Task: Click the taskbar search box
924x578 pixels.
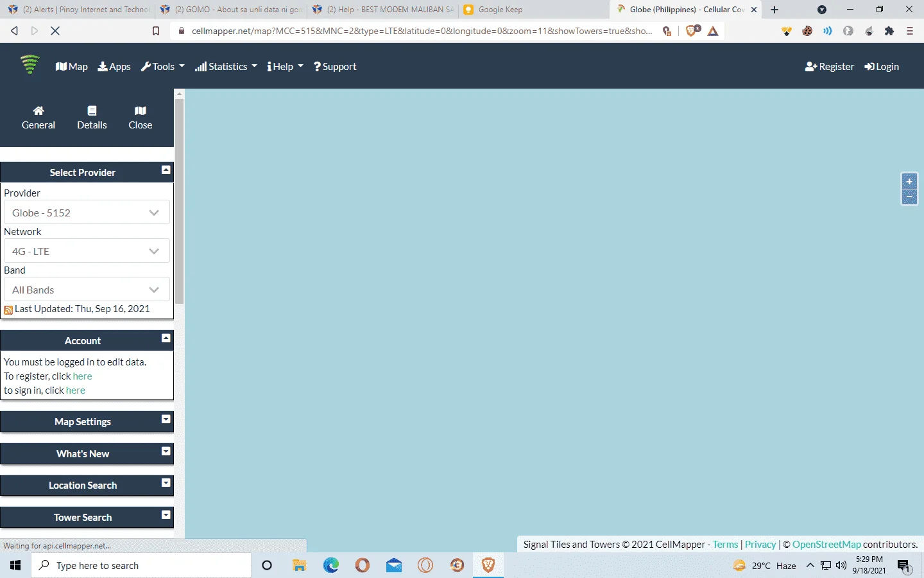Action: (x=141, y=565)
